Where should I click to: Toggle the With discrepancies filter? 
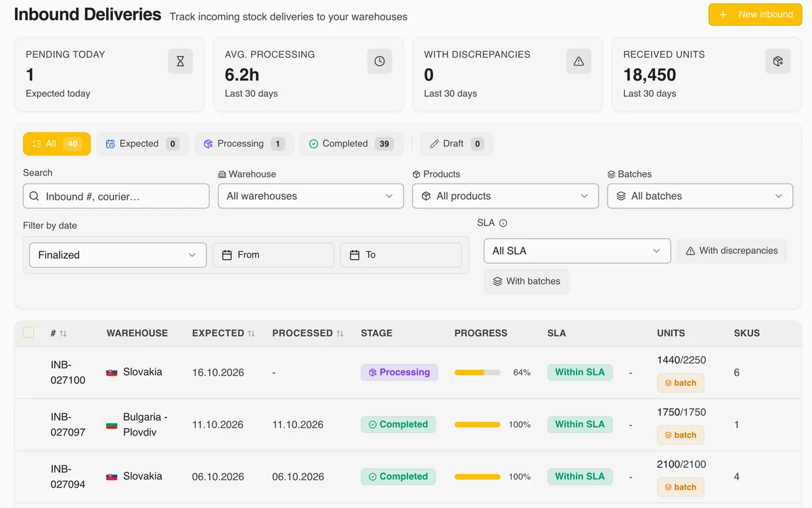click(x=731, y=251)
